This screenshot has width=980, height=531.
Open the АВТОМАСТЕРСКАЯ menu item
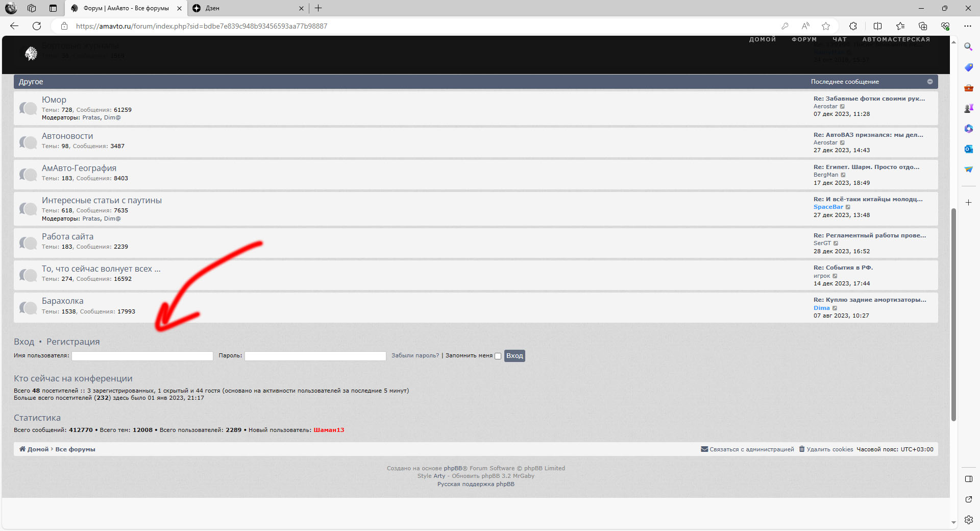pyautogui.click(x=896, y=39)
